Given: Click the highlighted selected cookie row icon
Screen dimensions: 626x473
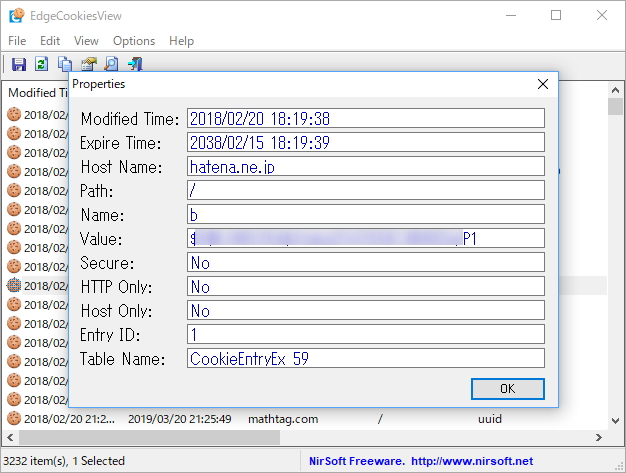Looking at the screenshot, I should click(14, 285).
